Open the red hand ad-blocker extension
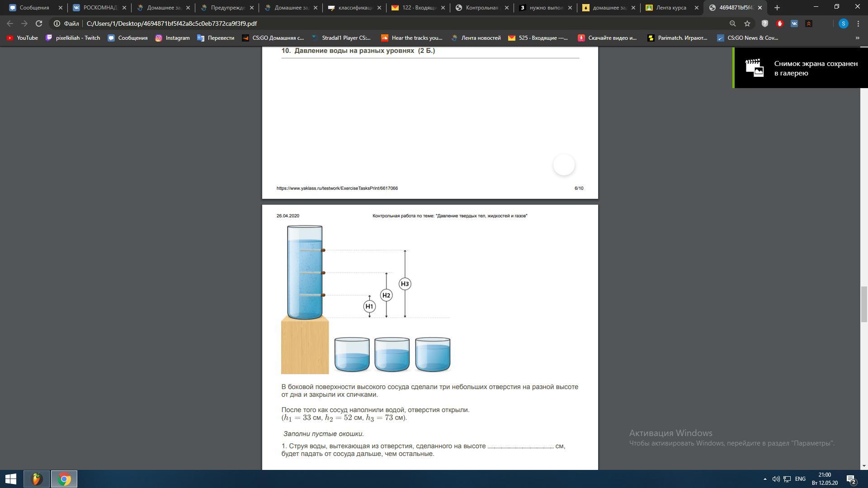868x488 pixels. pyautogui.click(x=779, y=23)
